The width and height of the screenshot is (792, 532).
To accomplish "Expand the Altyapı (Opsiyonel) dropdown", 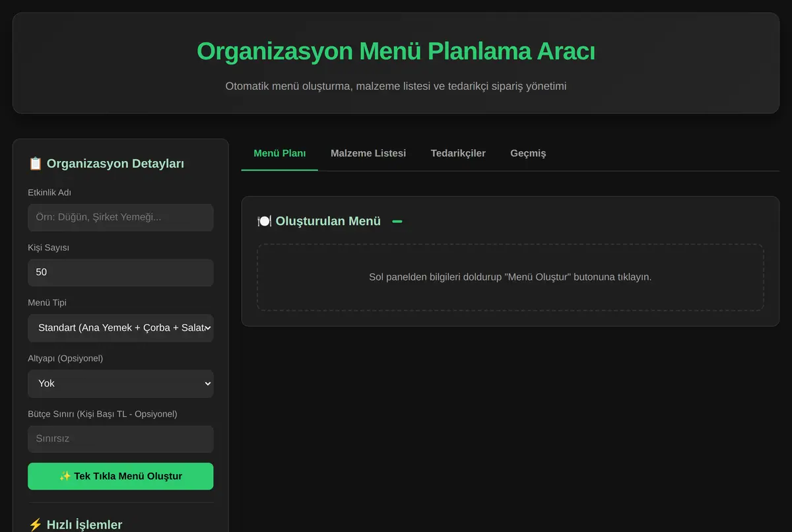I will (121, 383).
